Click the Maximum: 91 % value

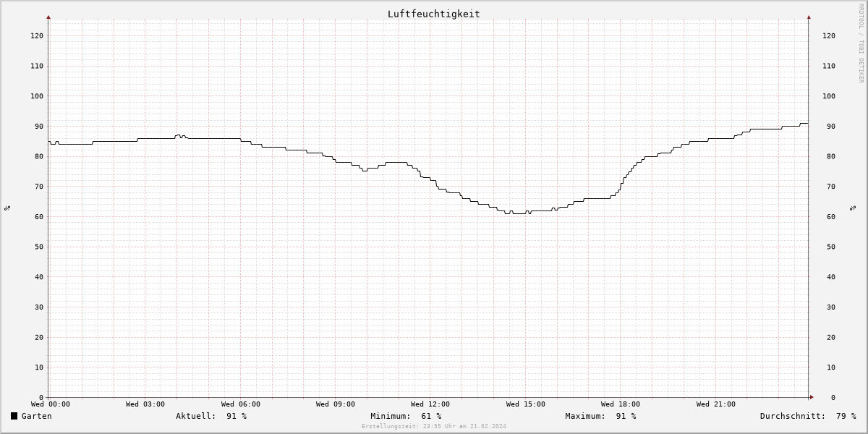[x=600, y=416]
